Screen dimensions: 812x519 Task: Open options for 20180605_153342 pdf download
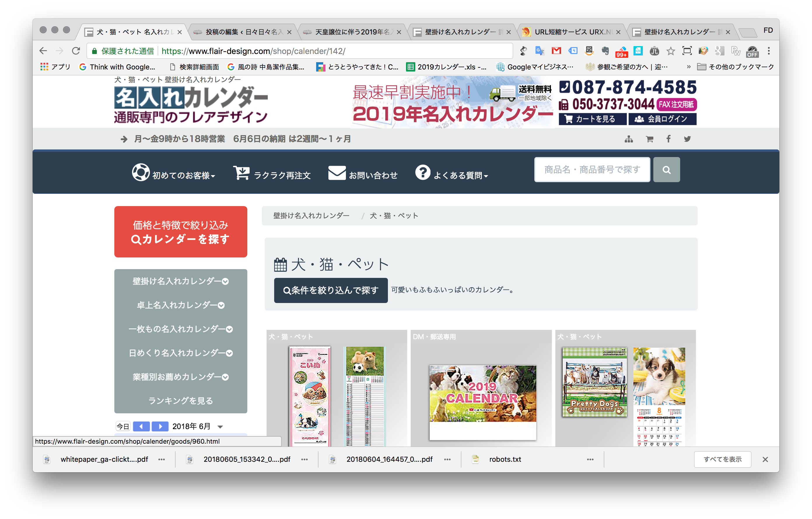pos(304,459)
